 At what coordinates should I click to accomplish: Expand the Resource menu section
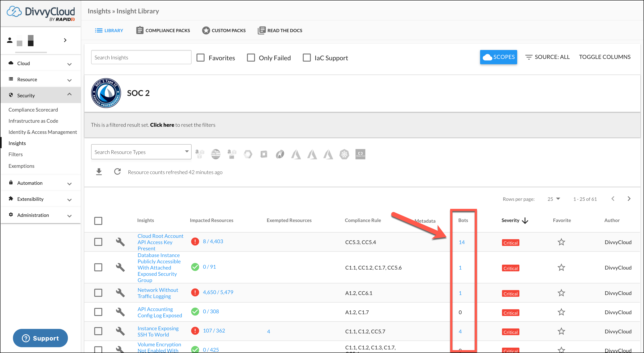pyautogui.click(x=41, y=79)
